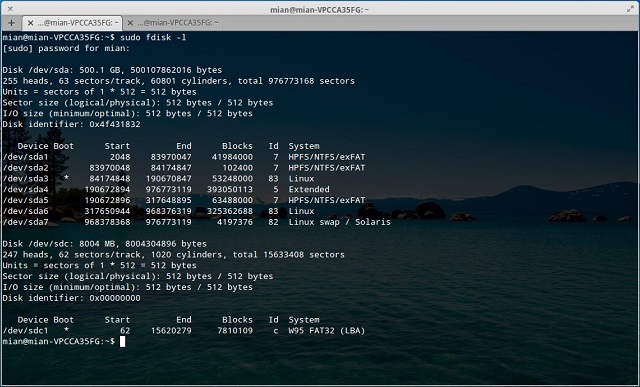Select the first active terminal tab
The height and width of the screenshot is (387, 640).
[78, 23]
